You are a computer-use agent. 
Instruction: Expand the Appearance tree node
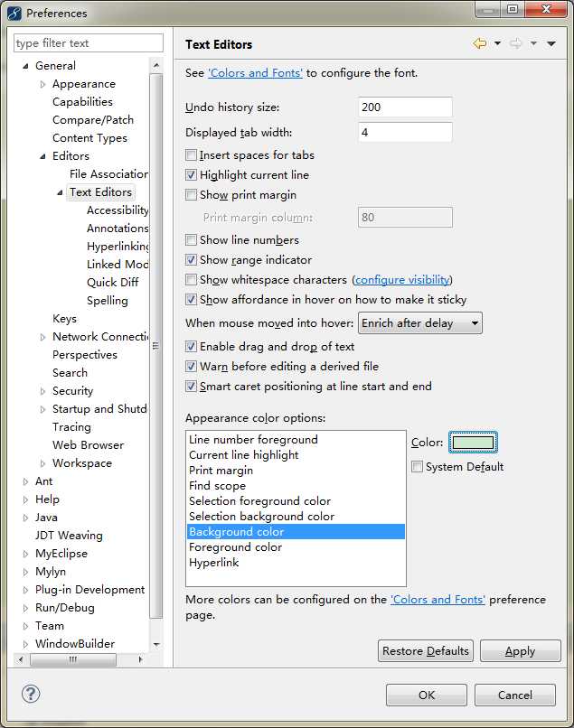(x=42, y=85)
